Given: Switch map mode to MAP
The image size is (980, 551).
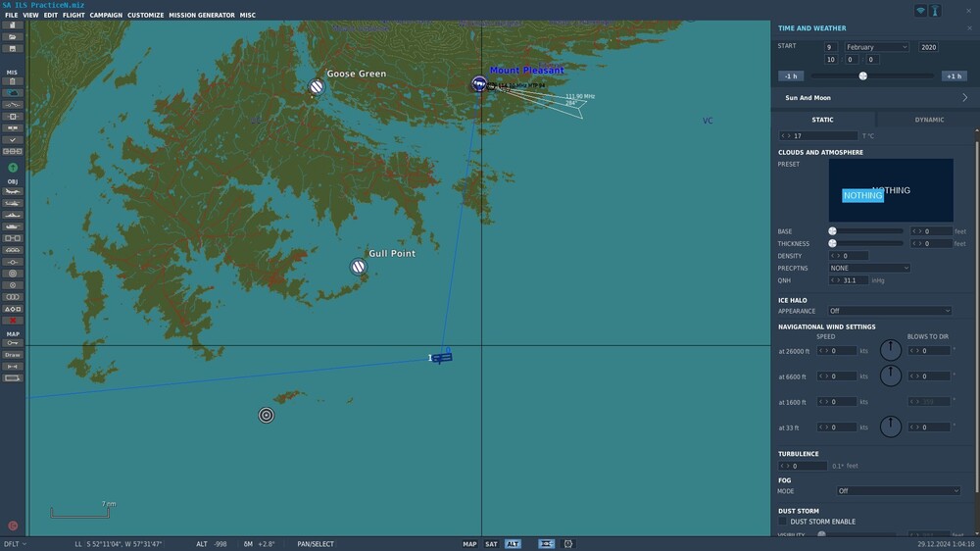Looking at the screenshot, I should tap(469, 544).
